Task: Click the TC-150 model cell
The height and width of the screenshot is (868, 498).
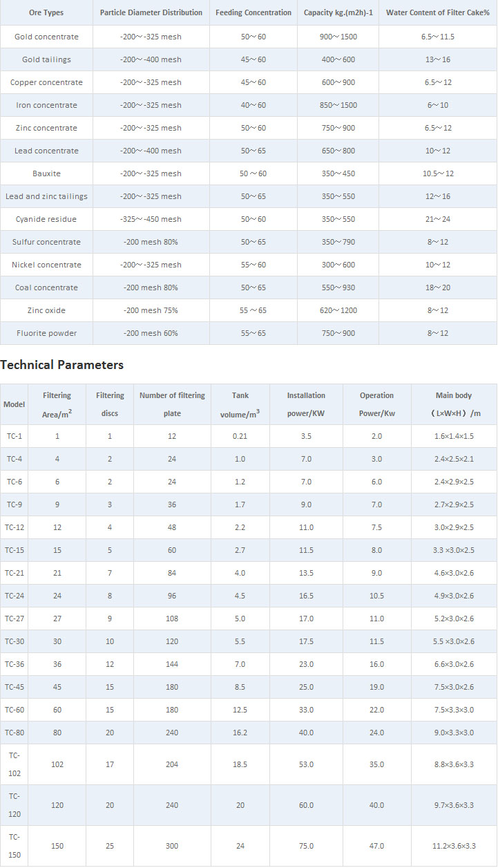Action: pos(14,846)
